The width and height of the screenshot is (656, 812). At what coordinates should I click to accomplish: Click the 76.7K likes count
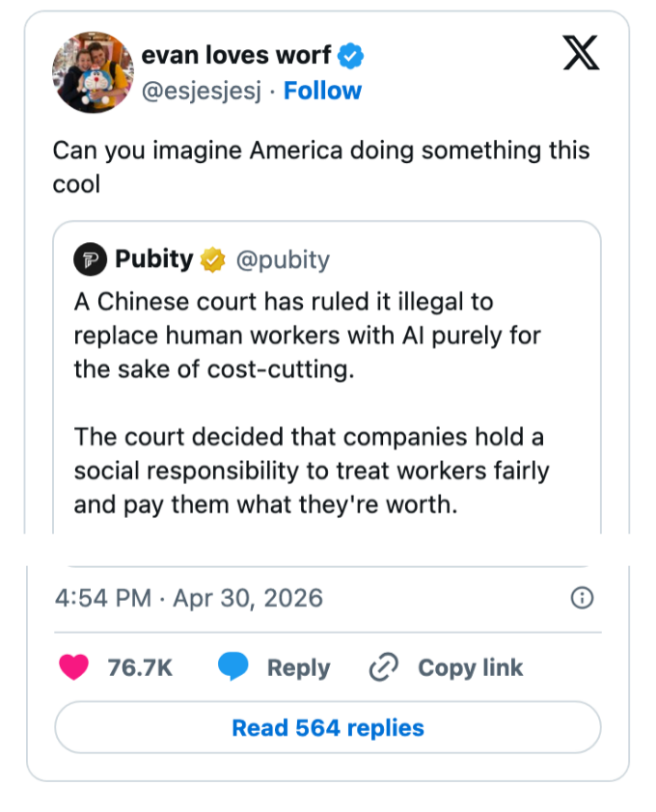point(140,667)
